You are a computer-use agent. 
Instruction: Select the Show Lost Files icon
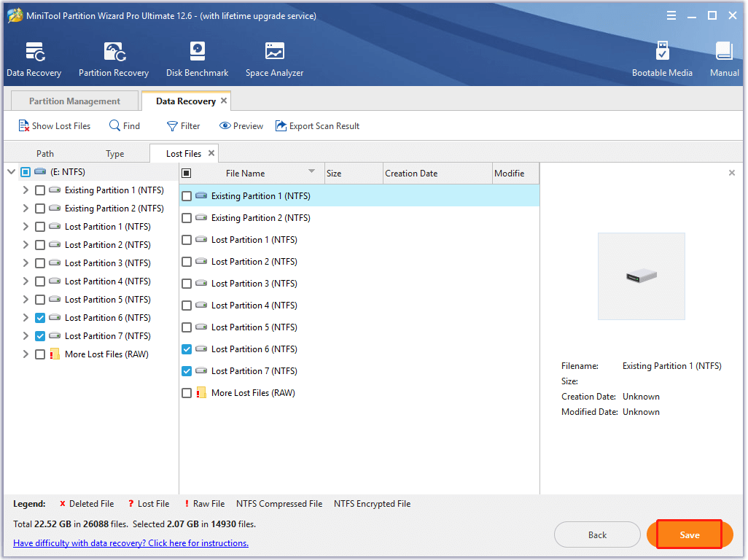[23, 126]
